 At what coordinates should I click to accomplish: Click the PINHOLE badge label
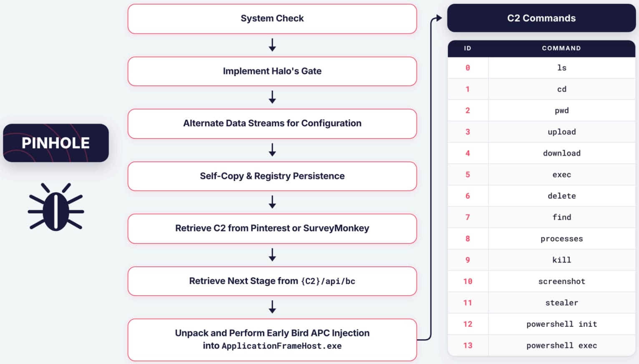(x=56, y=143)
